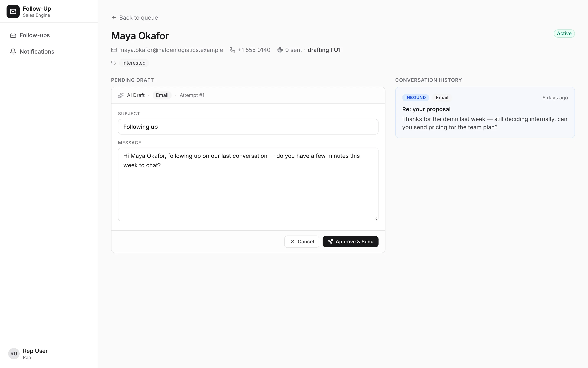Click the INBOUND badge in conversation history
The height and width of the screenshot is (368, 588).
pos(415,98)
